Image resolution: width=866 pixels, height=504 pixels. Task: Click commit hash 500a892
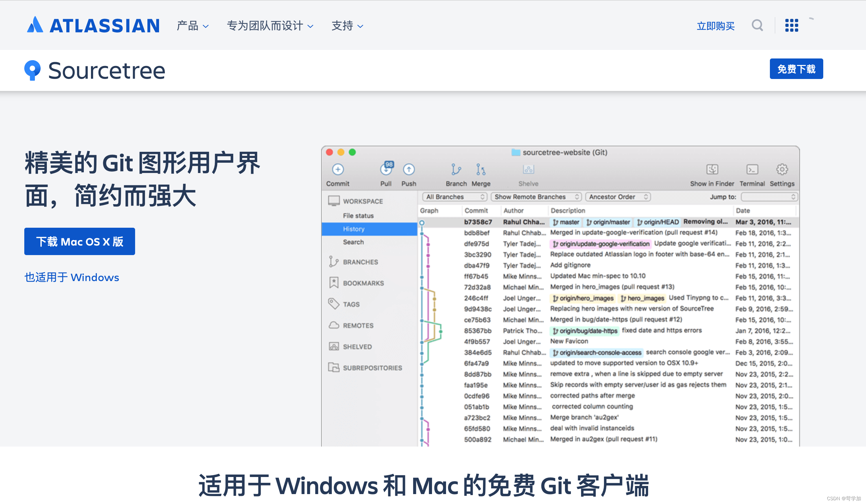(477, 439)
